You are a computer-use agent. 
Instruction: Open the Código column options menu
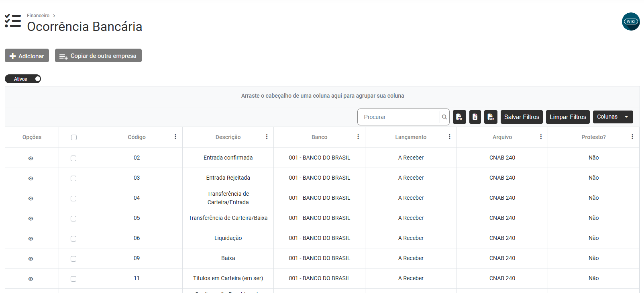(175, 137)
